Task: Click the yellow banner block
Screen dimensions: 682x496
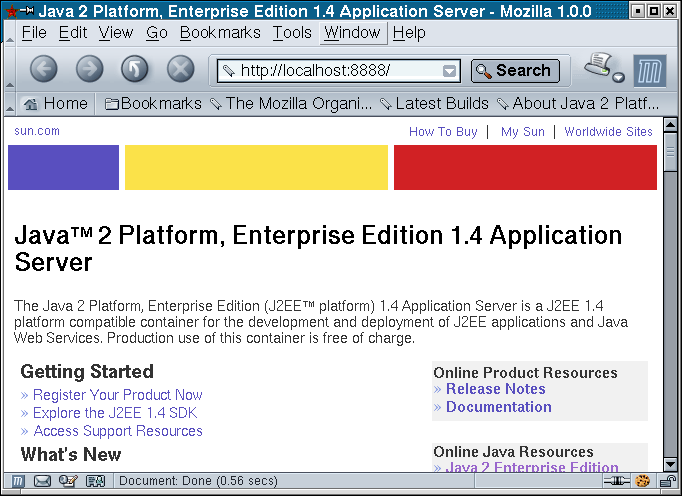Action: [x=256, y=167]
